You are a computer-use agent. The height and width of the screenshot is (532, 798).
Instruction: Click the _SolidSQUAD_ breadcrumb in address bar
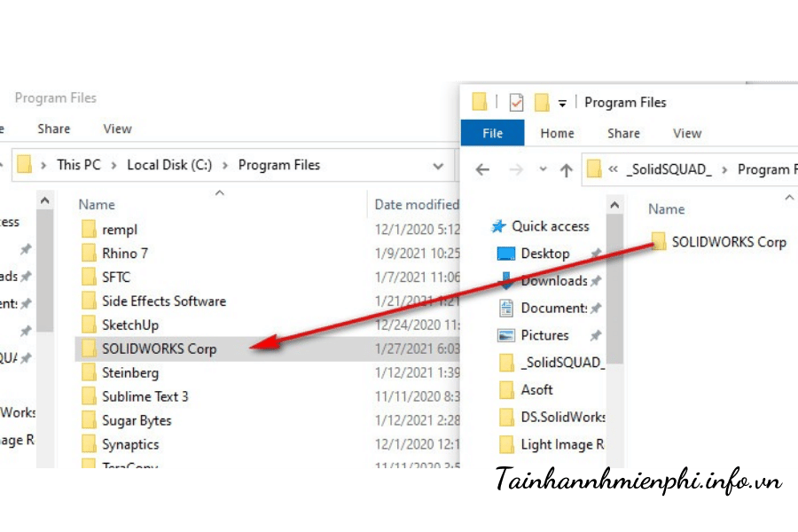pyautogui.click(x=669, y=169)
